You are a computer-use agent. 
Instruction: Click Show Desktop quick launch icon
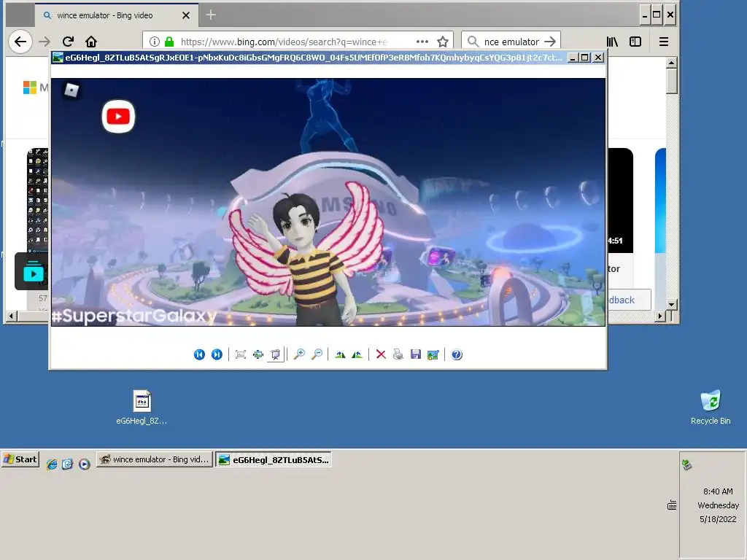pos(67,464)
